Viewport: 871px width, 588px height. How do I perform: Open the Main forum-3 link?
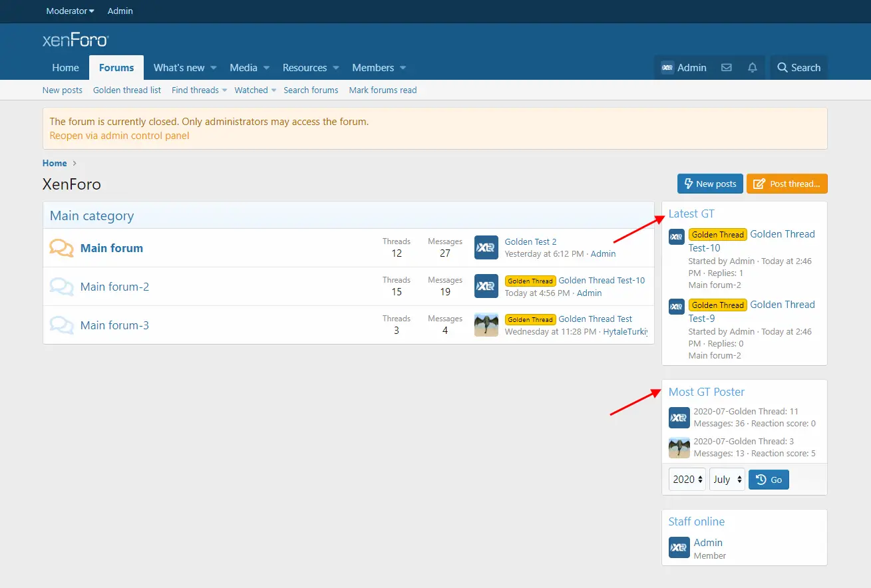114,325
